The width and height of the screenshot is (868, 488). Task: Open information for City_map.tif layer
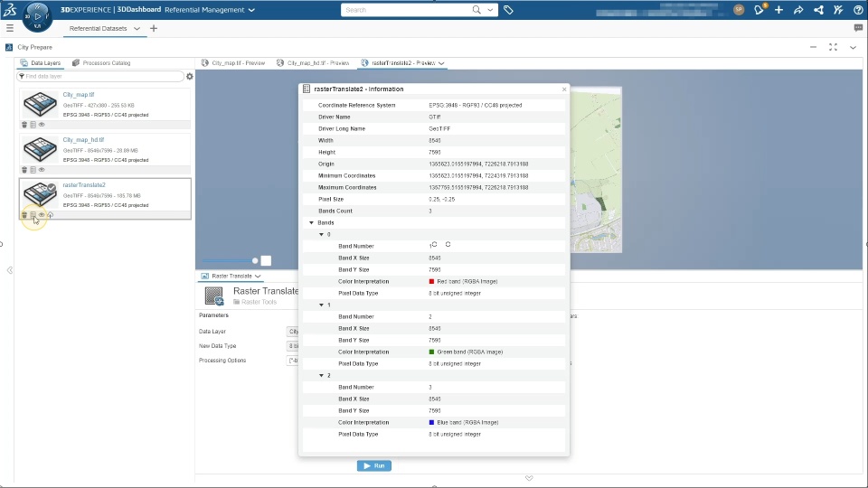[33, 125]
